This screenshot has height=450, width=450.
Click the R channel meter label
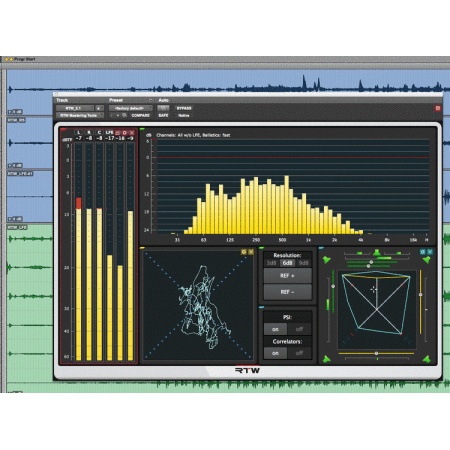coord(89,133)
